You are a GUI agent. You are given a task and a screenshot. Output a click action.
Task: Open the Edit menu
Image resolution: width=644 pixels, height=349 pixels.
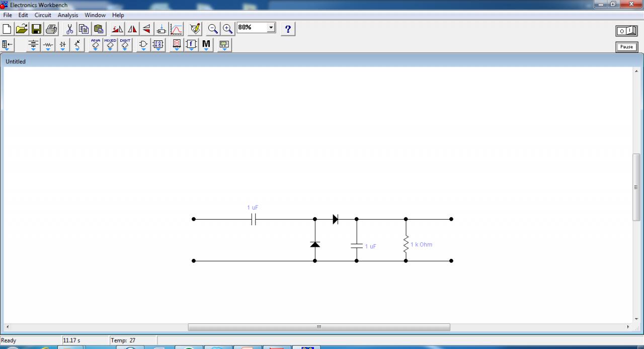pos(23,15)
